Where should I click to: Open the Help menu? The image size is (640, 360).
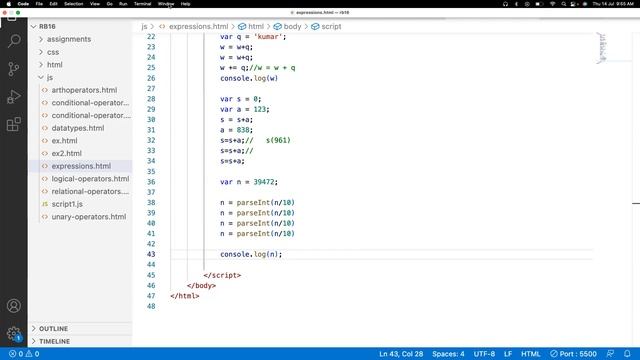coord(185,4)
